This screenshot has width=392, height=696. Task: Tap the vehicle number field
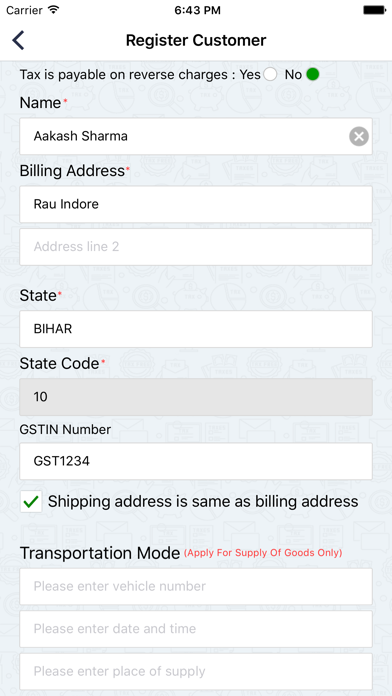pyautogui.click(x=196, y=586)
